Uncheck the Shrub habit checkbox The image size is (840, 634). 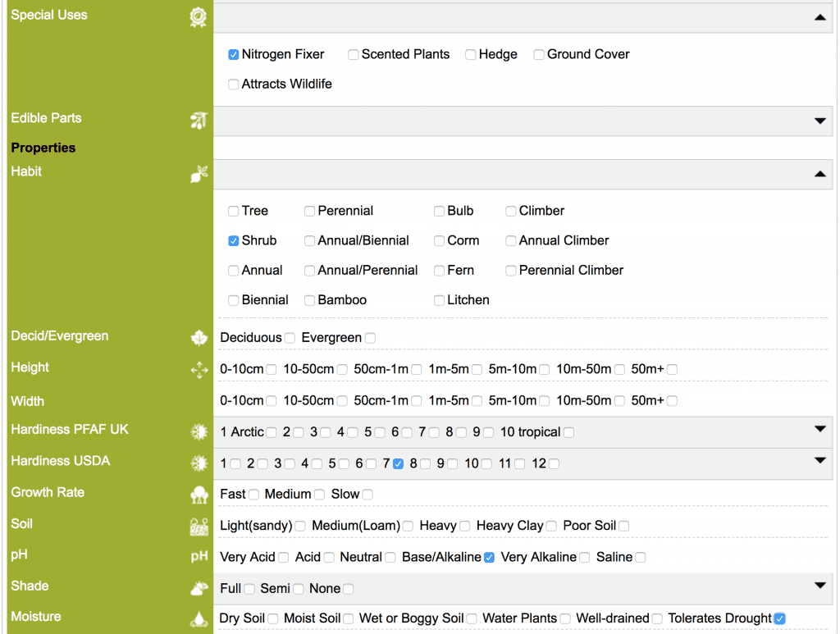234,241
